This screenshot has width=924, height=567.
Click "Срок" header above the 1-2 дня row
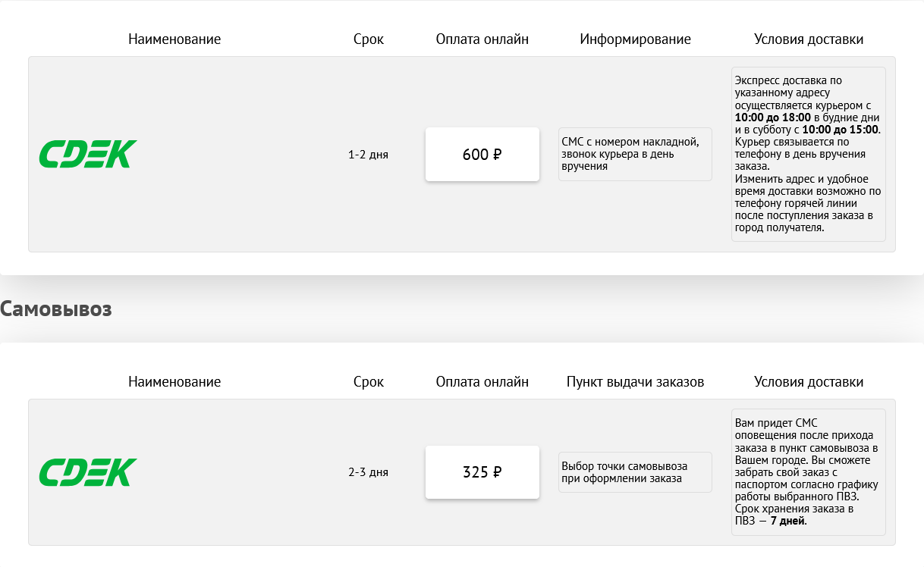tap(369, 39)
